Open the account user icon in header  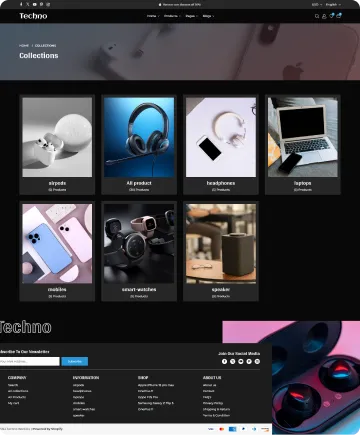(324, 16)
